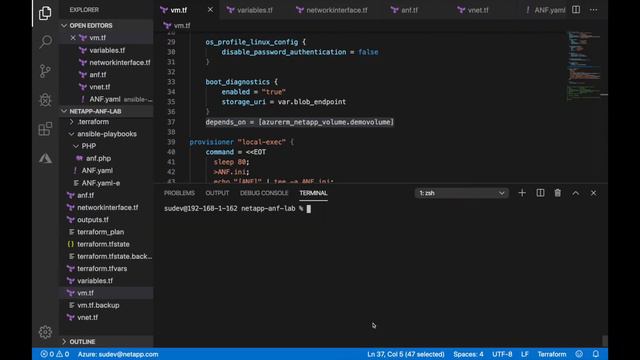The height and width of the screenshot is (360, 640).
Task: Close the terminal panel
Action: coord(593,193)
